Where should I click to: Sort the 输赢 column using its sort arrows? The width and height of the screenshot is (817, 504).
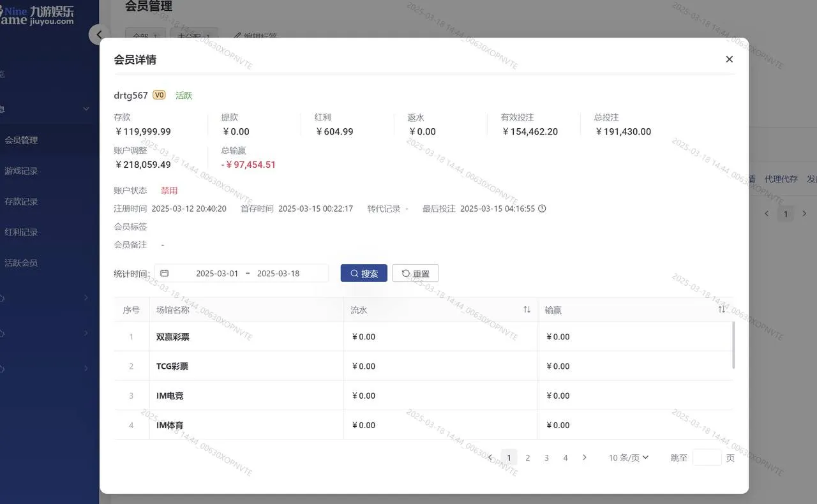pos(722,308)
